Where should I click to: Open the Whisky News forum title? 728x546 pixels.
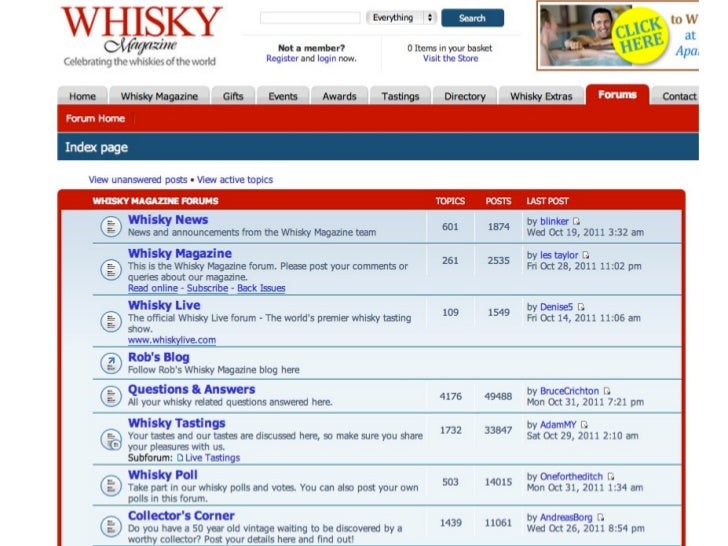168,220
